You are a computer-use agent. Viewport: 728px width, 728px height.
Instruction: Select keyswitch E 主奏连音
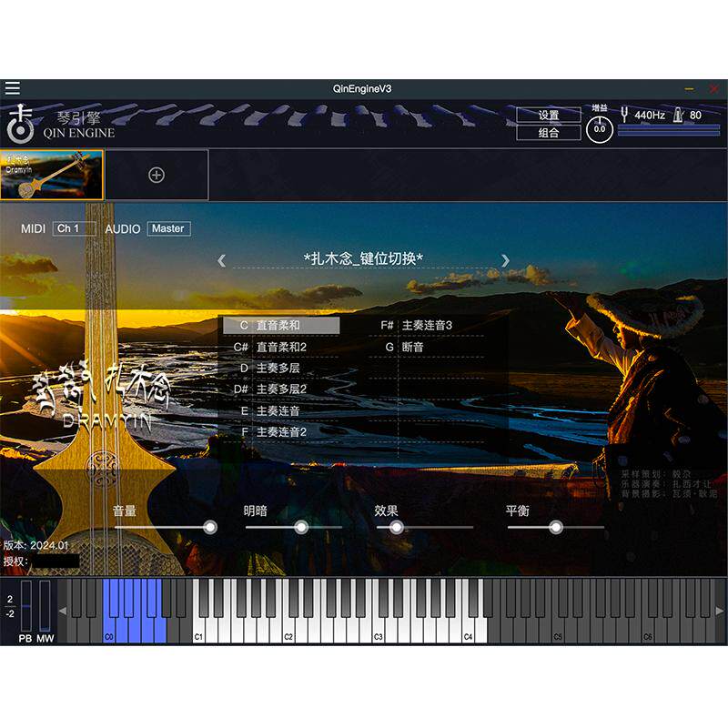click(x=281, y=411)
